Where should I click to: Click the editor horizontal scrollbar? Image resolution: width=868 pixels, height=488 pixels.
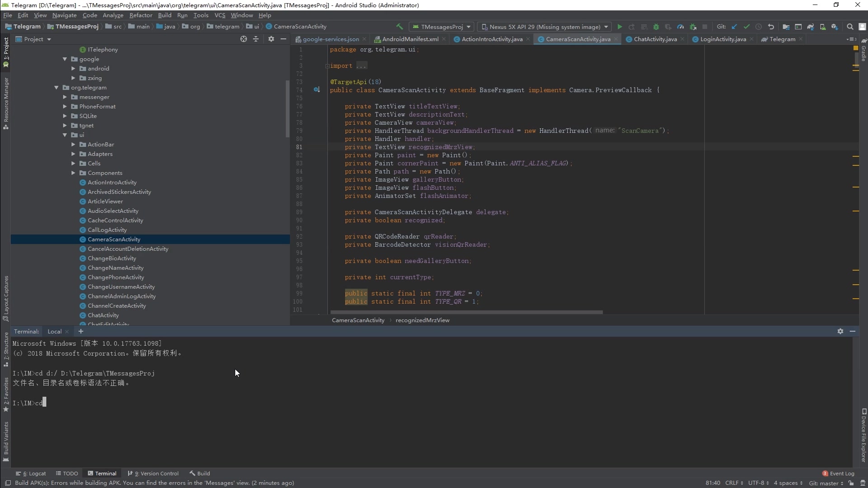(x=466, y=312)
